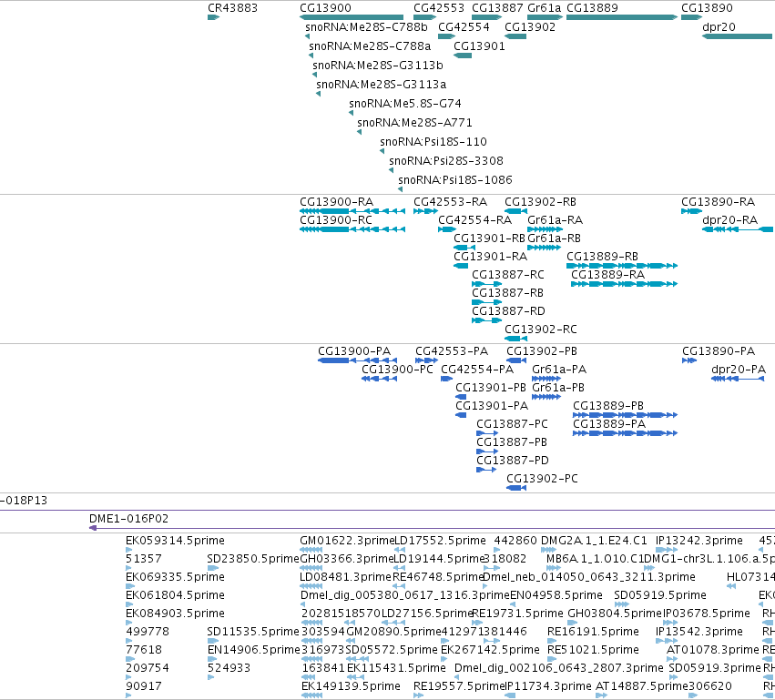Click snoRNA:Me28S-A771 label
The image size is (775, 700).
coord(414,123)
